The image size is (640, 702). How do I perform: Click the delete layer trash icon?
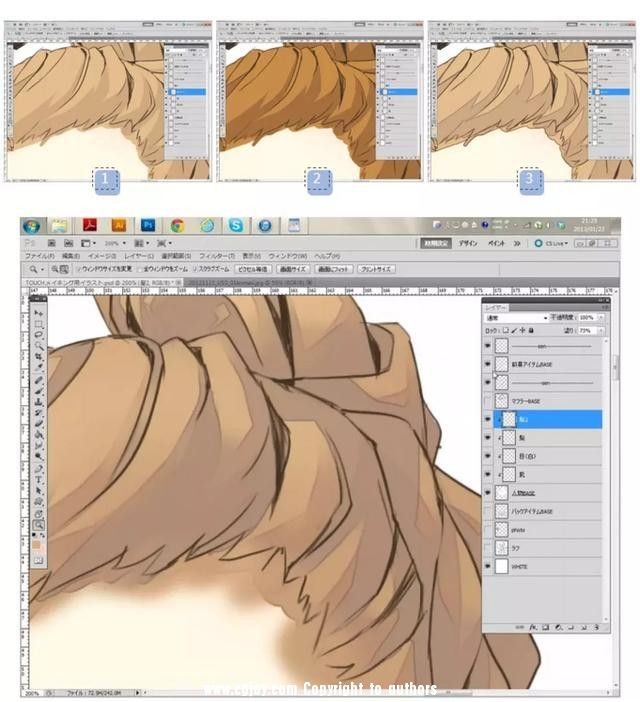tap(597, 628)
